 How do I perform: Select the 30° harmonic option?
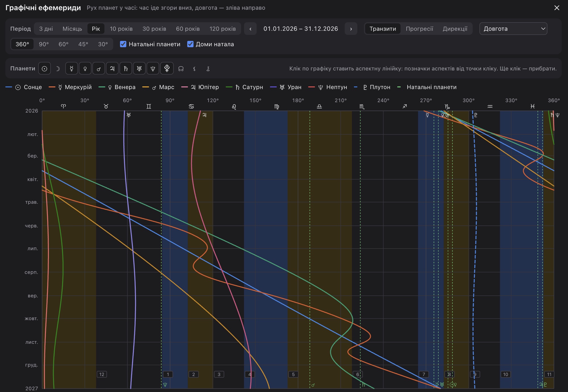(x=103, y=44)
